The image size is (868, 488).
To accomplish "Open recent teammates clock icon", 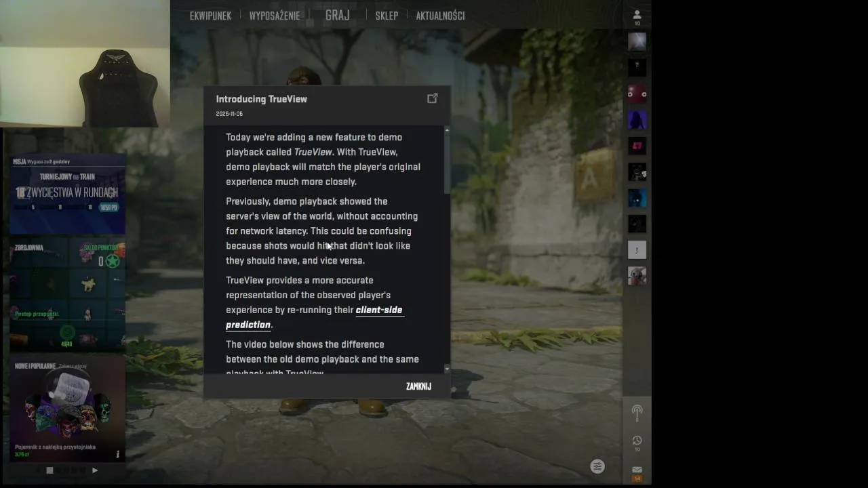I will (x=637, y=441).
